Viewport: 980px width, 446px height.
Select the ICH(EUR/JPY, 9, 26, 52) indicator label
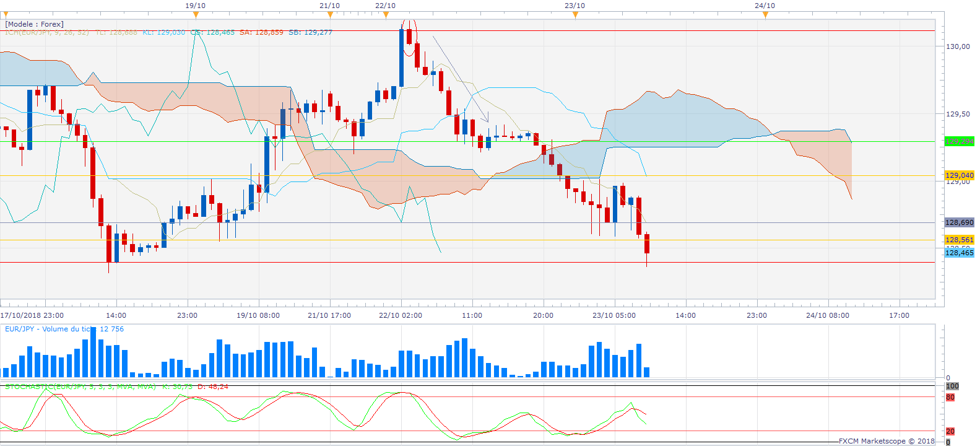coord(47,32)
